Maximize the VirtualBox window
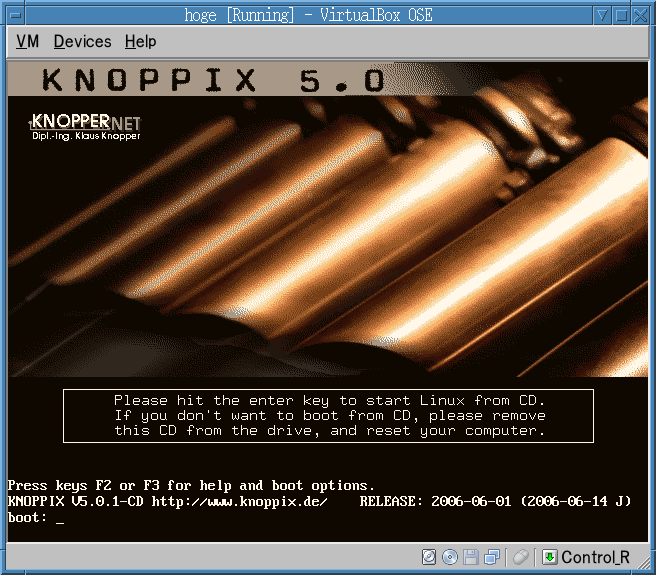Screen dimensions: 656x575 click(x=622, y=16)
